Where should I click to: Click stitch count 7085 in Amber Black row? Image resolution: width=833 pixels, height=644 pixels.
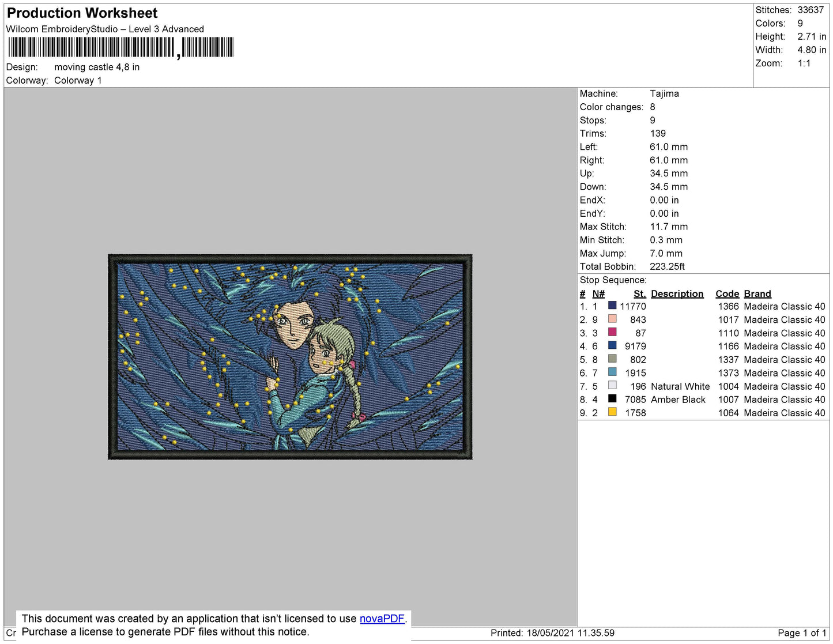pos(635,400)
